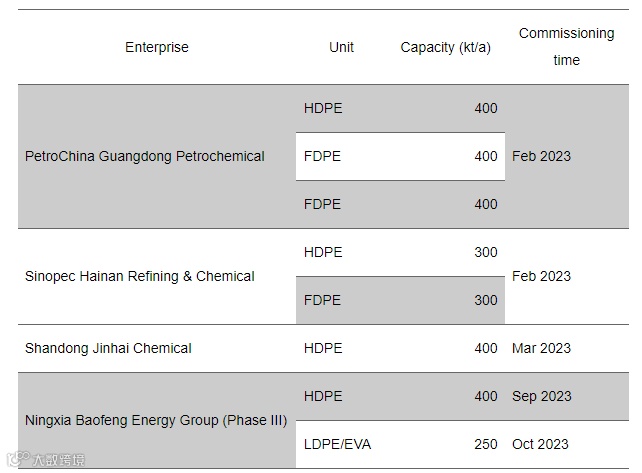This screenshot has width=642, height=473.
Task: Click the Sep 2023 commissioning date
Action: click(x=541, y=396)
